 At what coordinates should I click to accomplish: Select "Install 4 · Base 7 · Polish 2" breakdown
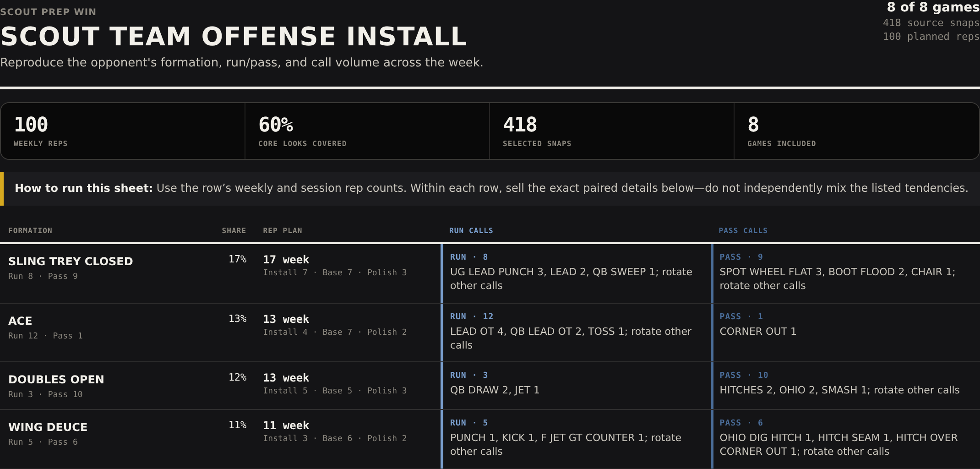pos(335,332)
